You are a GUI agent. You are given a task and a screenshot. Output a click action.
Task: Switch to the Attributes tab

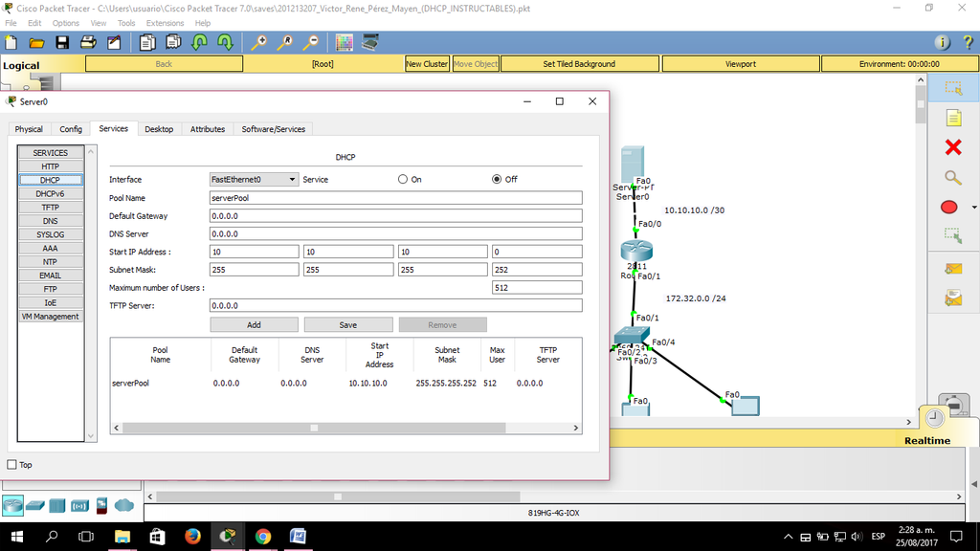click(x=208, y=129)
